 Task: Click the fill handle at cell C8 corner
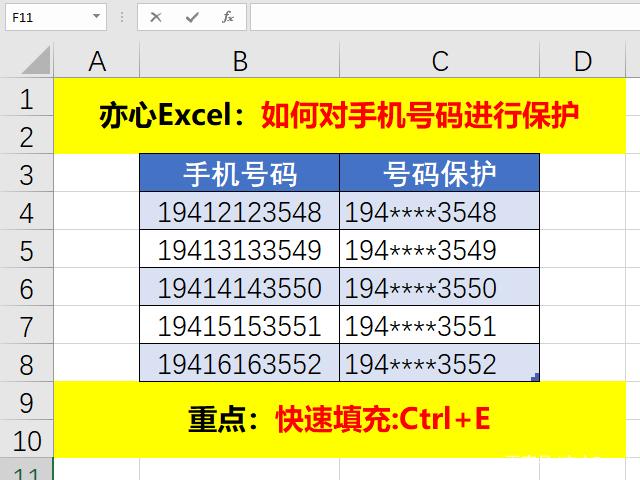[537, 378]
